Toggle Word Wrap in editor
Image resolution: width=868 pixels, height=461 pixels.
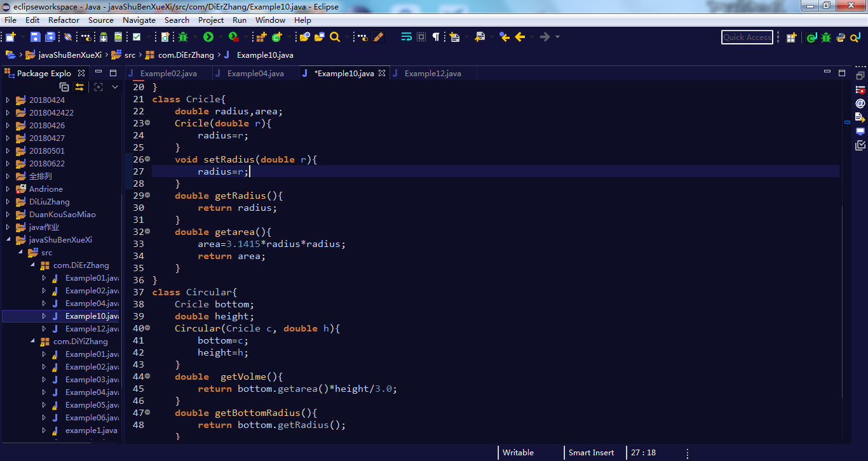tap(407, 37)
